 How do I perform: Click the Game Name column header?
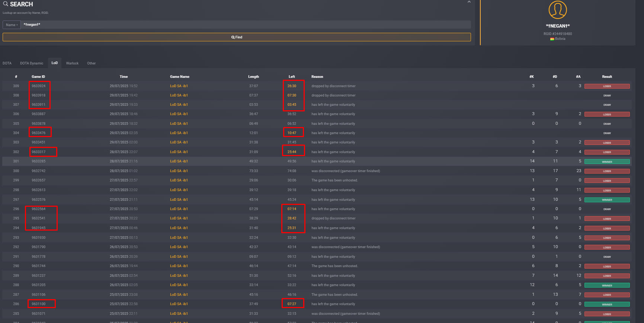tap(180, 77)
